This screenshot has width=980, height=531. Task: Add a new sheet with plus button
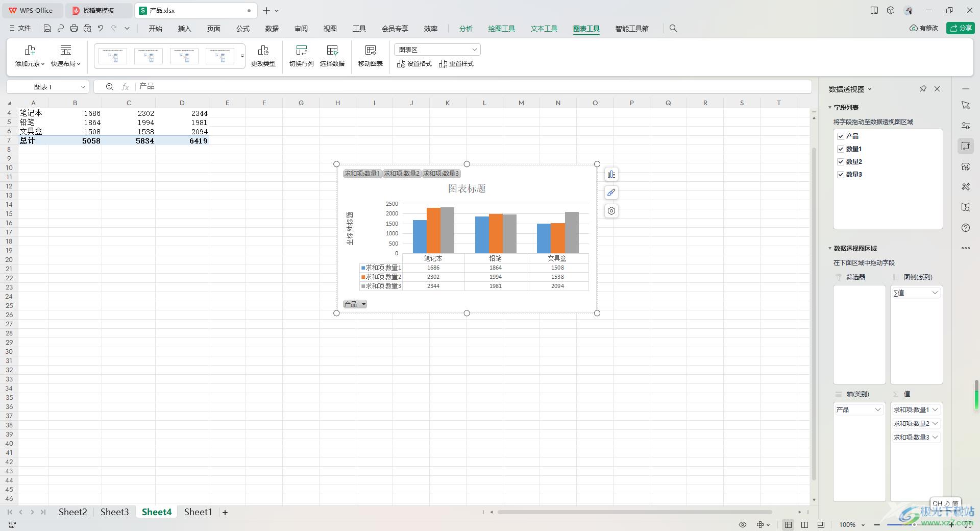click(x=225, y=512)
